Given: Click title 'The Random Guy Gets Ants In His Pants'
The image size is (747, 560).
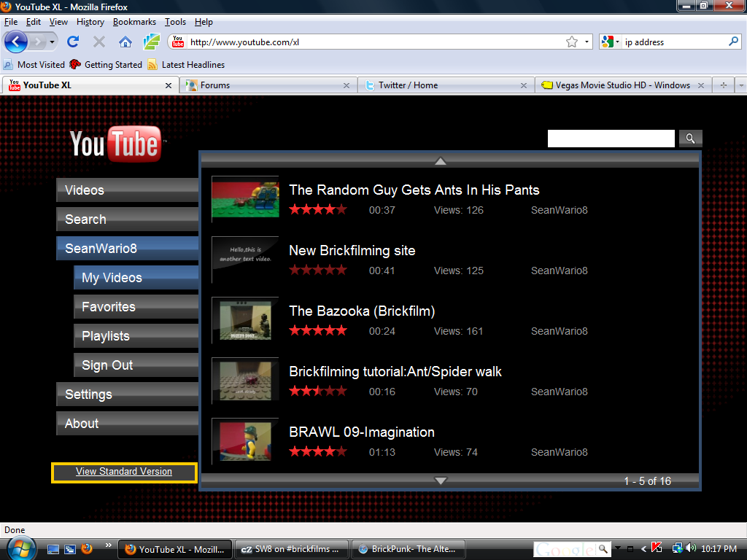Looking at the screenshot, I should [x=414, y=190].
